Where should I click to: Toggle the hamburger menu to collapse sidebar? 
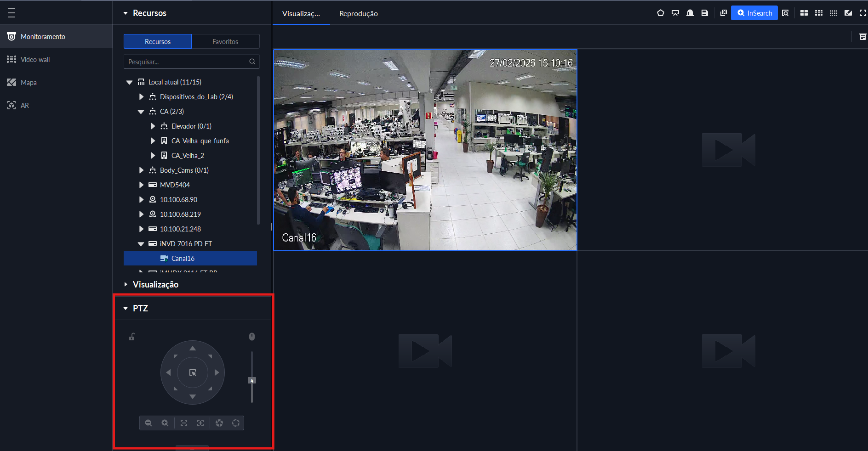tap(11, 13)
